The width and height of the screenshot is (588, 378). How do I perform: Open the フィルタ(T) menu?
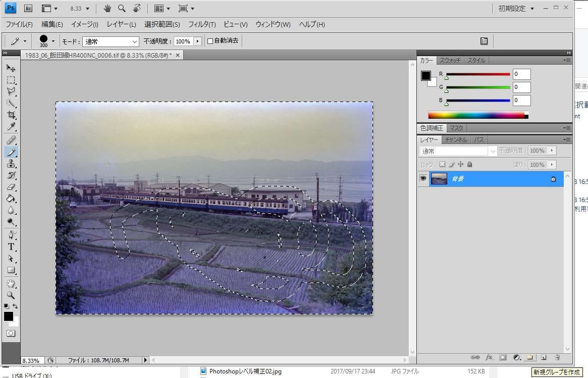[202, 24]
